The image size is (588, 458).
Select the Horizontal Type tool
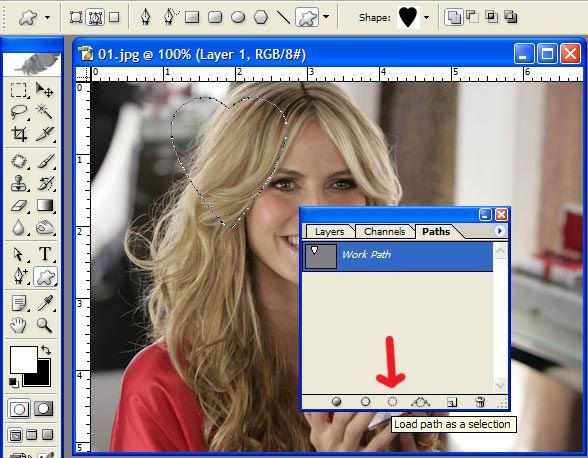point(45,254)
